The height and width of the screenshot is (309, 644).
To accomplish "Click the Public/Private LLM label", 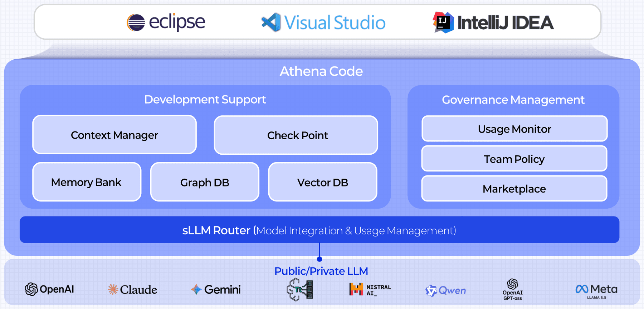I will click(x=321, y=271).
